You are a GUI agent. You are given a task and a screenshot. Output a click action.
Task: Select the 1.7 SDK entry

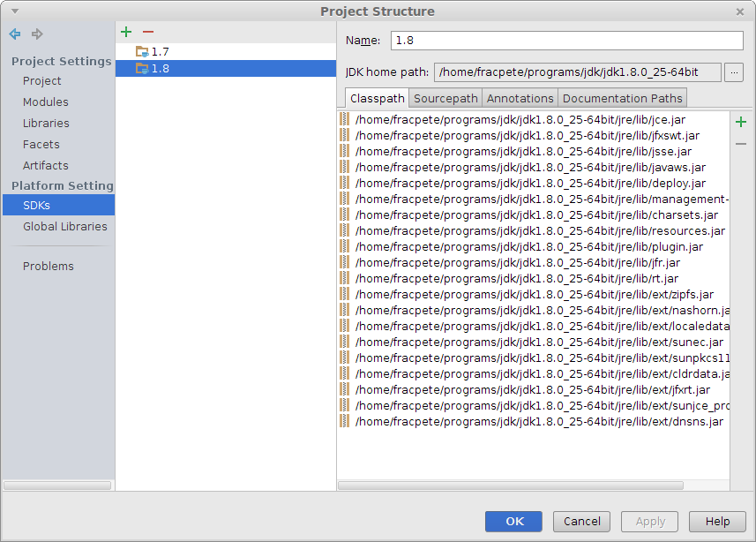click(159, 52)
